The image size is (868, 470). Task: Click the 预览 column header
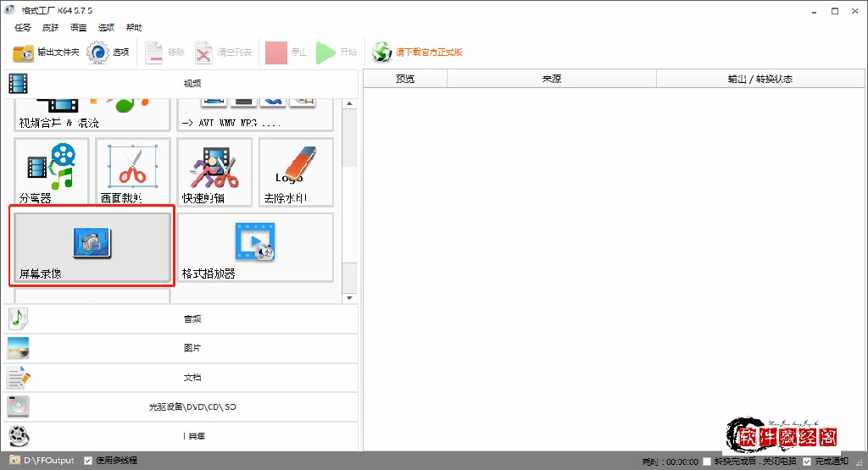click(405, 79)
